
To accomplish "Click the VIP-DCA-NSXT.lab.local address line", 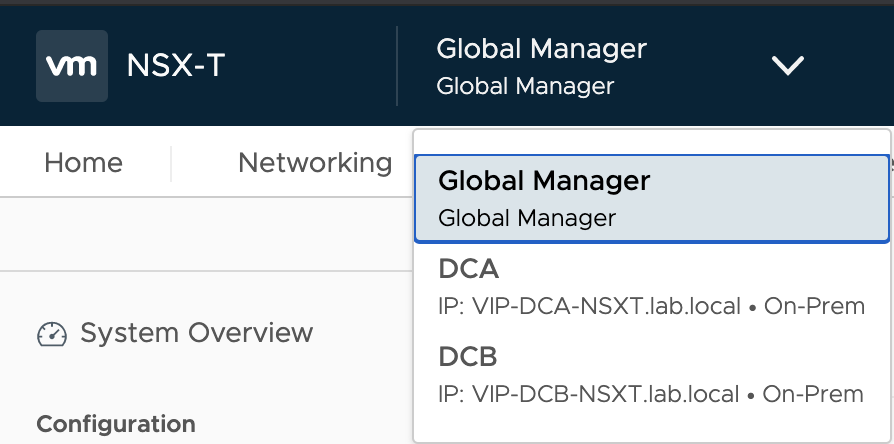I will 652,306.
